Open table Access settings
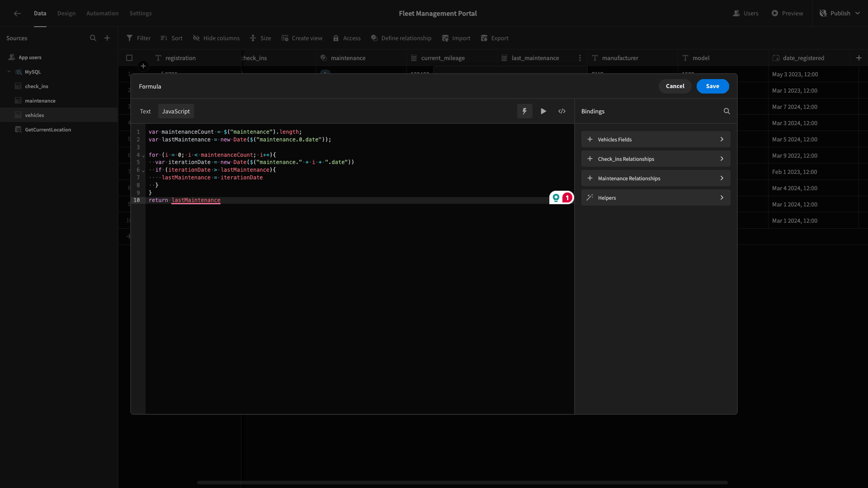The image size is (868, 488). point(347,38)
